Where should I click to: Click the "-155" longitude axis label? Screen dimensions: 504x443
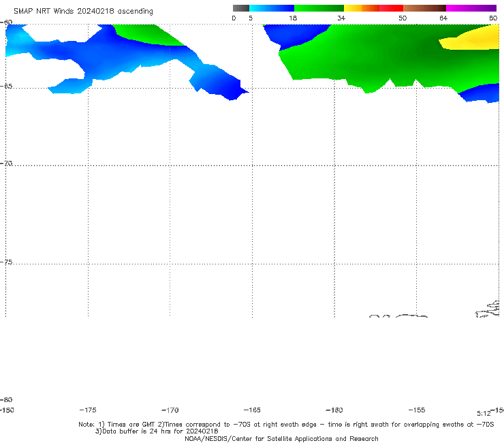[417, 410]
